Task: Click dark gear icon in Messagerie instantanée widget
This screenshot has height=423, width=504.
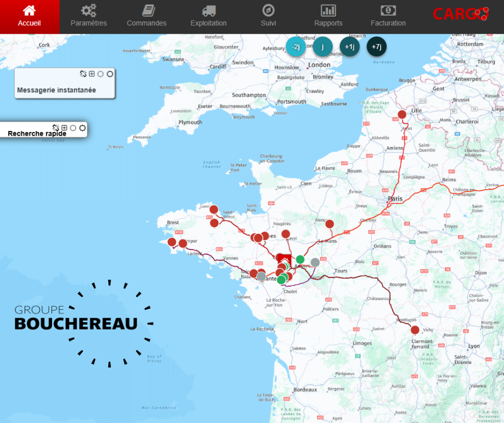Action: (x=110, y=74)
